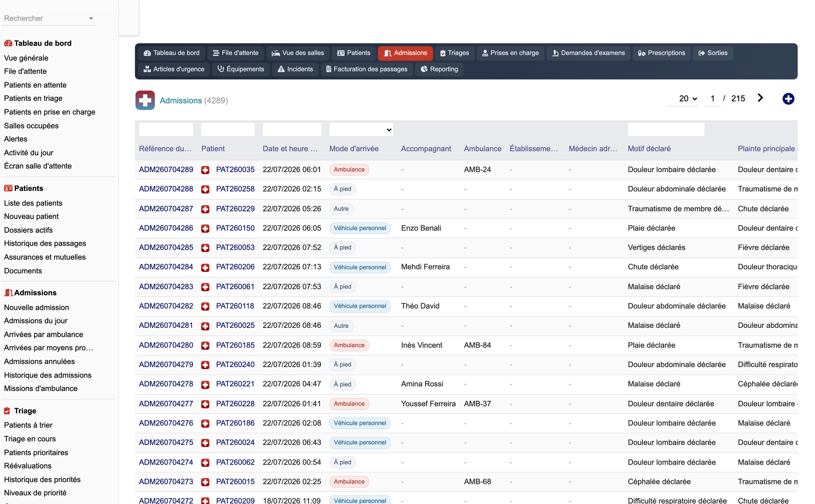The image size is (815, 504).
Task: Click the page number input field
Action: [712, 99]
